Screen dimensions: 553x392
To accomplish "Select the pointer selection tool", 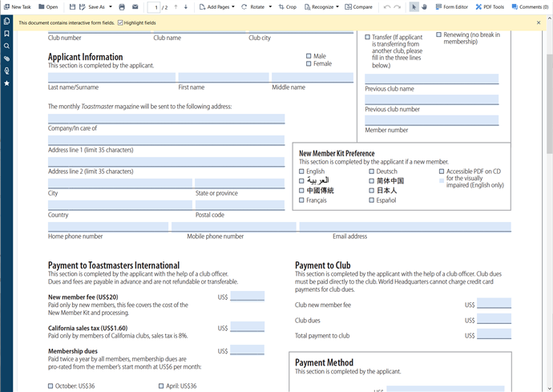I will (414, 6).
